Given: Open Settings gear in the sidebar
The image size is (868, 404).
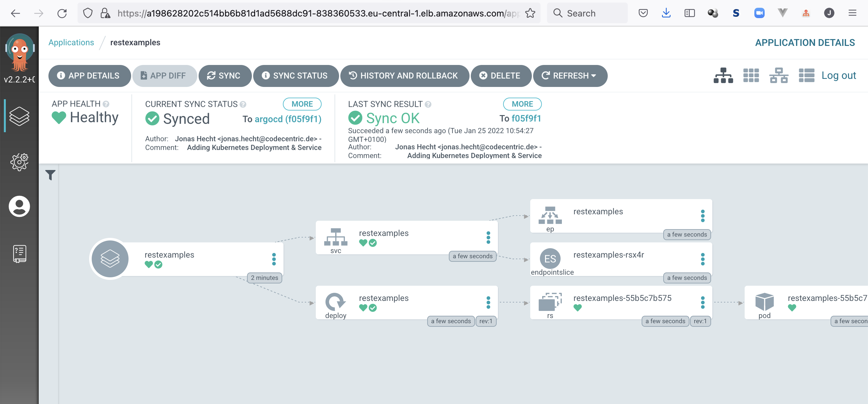Looking at the screenshot, I should pos(19,162).
